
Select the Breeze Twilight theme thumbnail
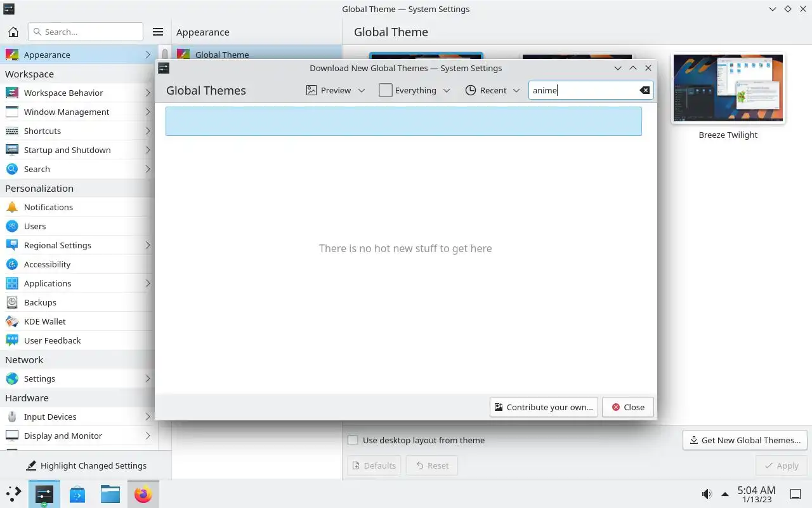point(728,88)
